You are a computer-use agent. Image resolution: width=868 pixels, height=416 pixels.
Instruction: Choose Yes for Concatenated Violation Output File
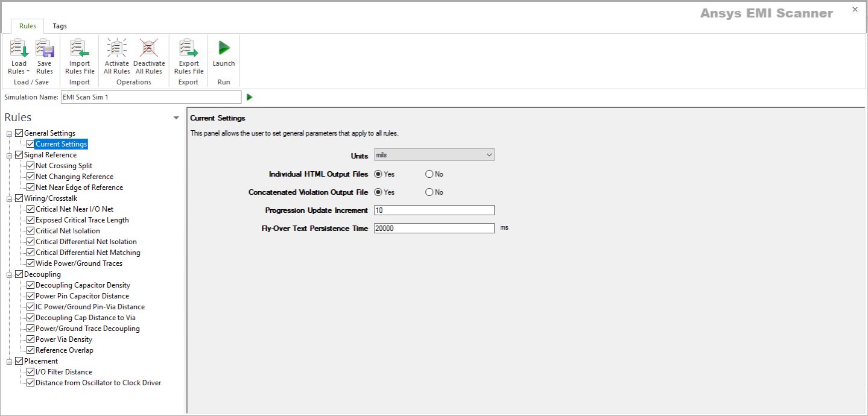click(x=379, y=192)
